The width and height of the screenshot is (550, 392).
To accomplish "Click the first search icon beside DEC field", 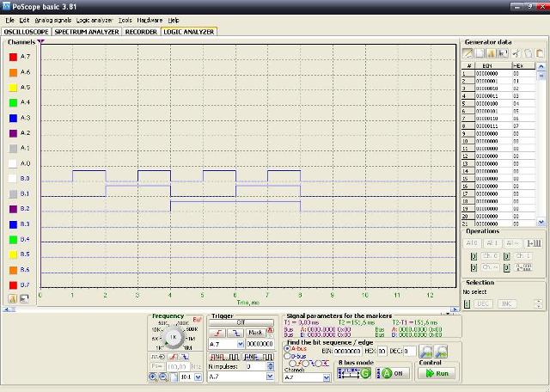I will click(425, 351).
